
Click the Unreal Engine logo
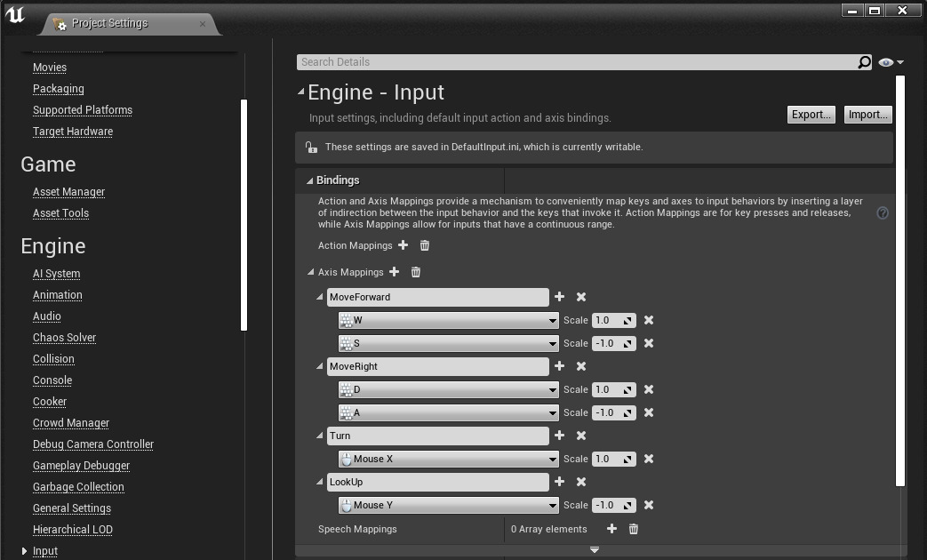pos(15,15)
